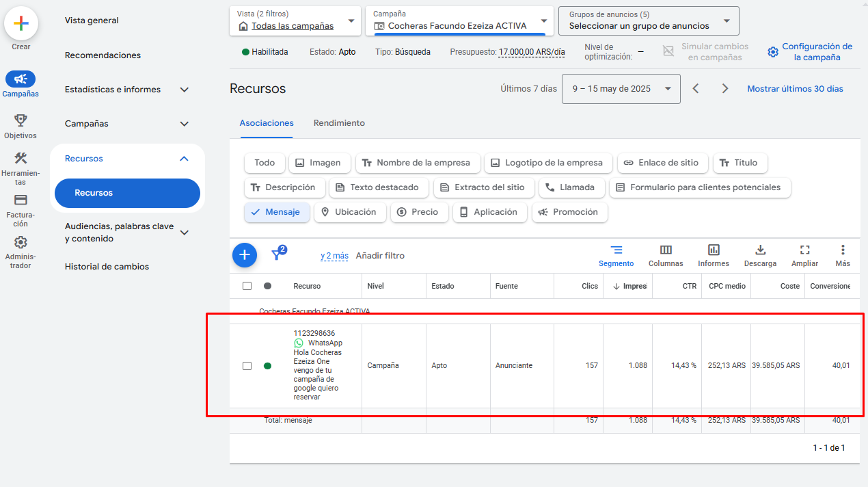Toggle the Ubicación filter chip

coord(350,212)
